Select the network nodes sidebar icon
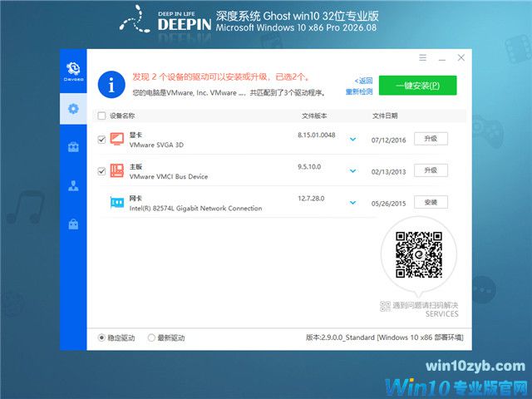 (73, 186)
